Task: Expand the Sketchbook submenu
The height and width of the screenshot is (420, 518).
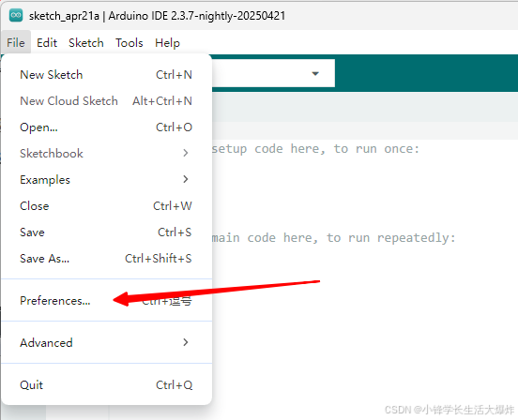Action: [x=106, y=154]
